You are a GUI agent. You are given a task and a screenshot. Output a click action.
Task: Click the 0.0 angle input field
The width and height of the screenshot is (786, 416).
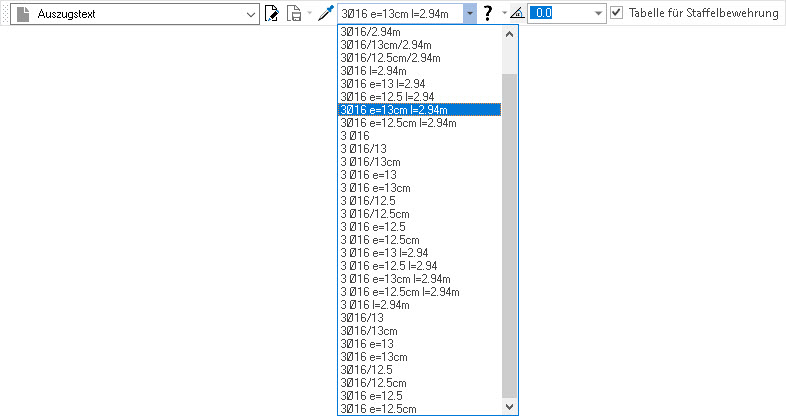(559, 14)
